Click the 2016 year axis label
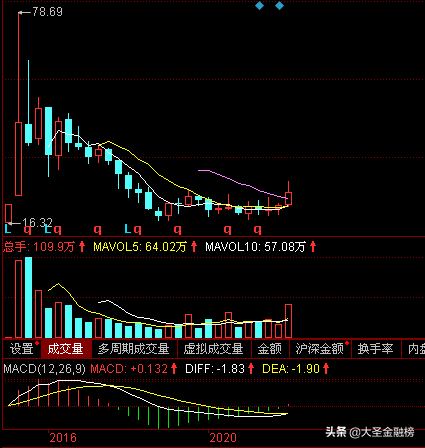This screenshot has height=448, width=425. [63, 438]
